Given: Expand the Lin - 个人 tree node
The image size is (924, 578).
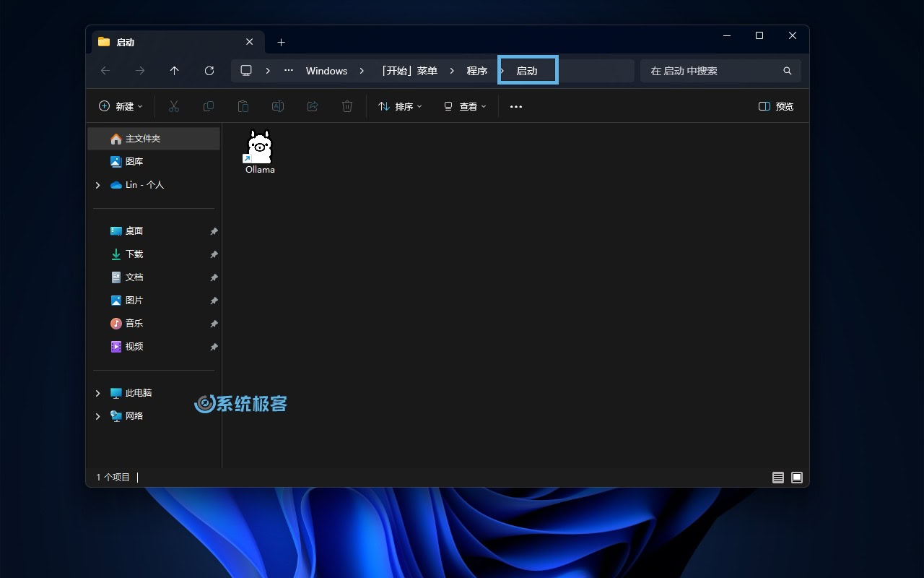Looking at the screenshot, I should click(x=98, y=185).
